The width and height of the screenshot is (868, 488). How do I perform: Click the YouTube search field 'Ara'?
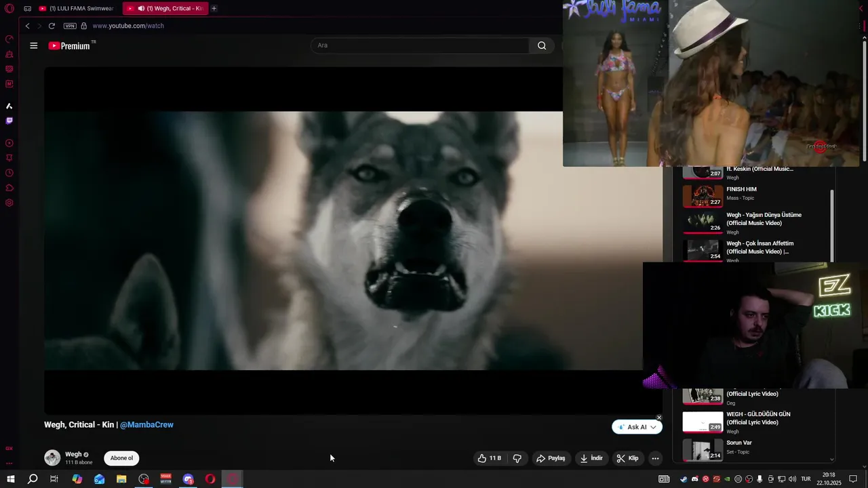(420, 45)
